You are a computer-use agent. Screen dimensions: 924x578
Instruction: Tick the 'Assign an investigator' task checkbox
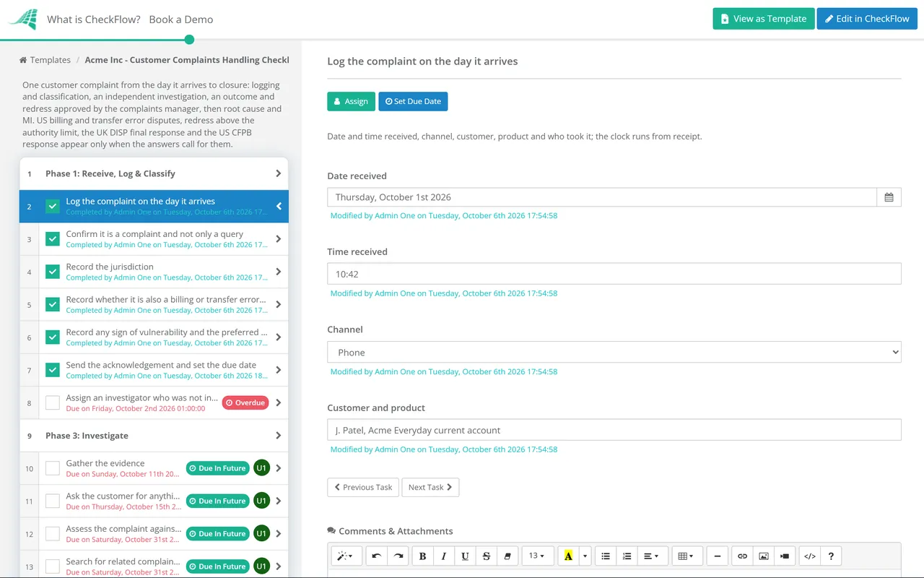pos(53,402)
